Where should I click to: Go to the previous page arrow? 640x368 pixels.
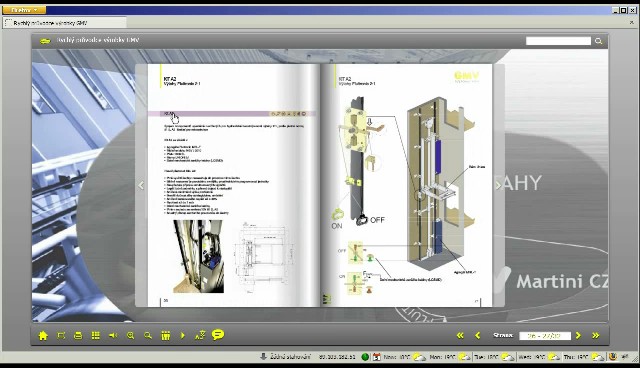click(x=478, y=335)
